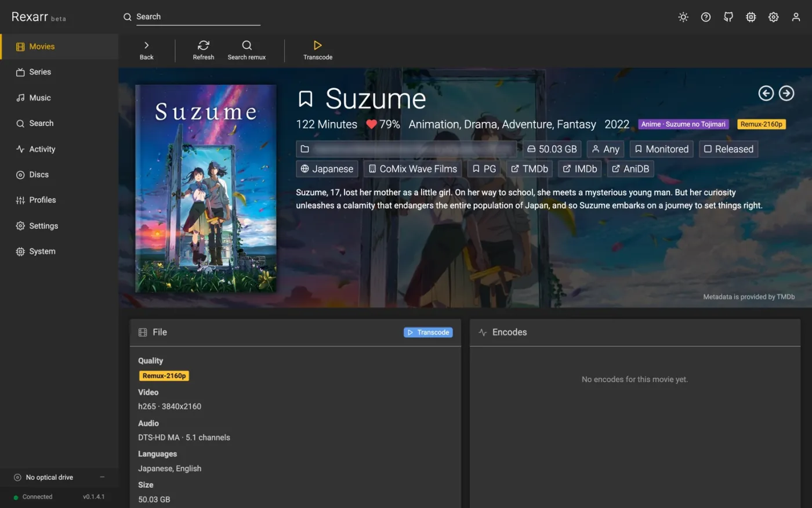Toggle the bookmark icon beside Suzume title

point(306,99)
